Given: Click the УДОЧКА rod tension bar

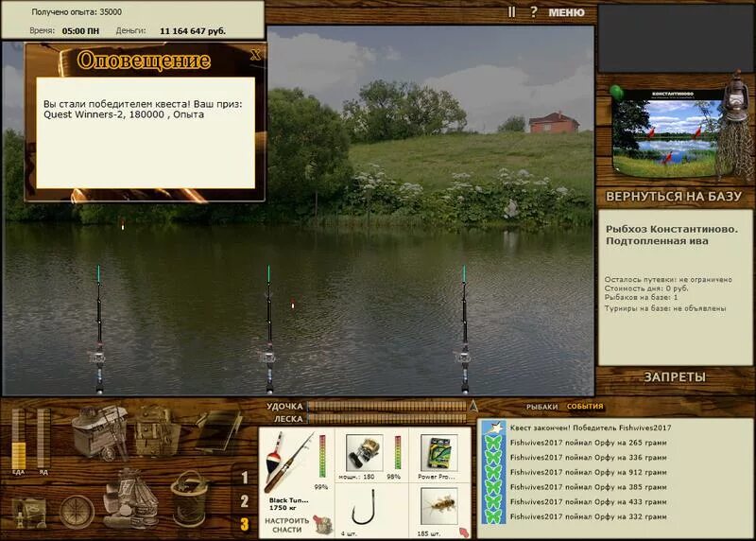Looking at the screenshot, I should pos(387,407).
